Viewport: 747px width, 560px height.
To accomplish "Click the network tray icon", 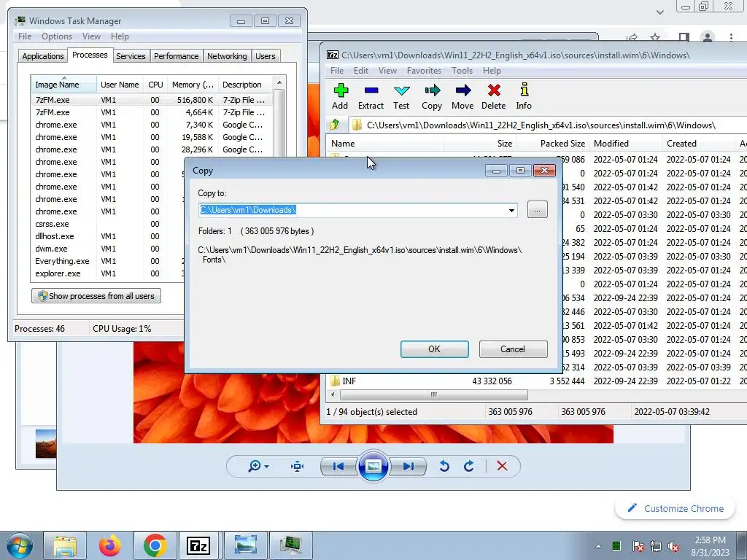I will pos(656,546).
